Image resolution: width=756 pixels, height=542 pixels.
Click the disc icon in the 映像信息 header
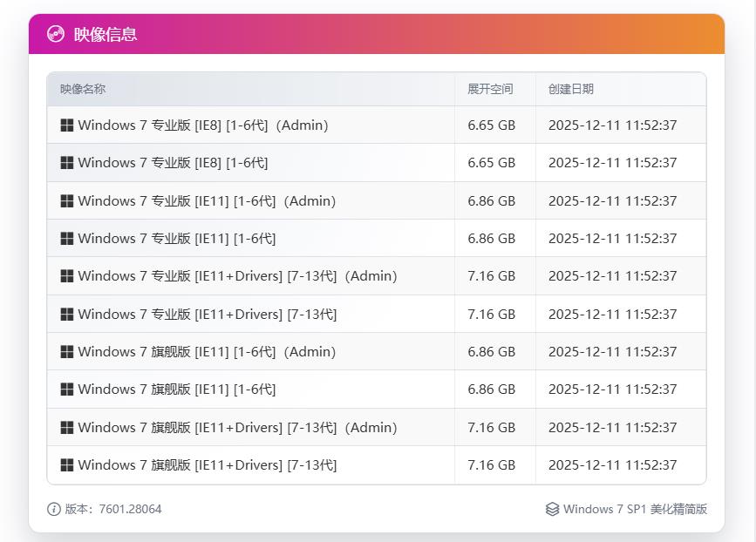click(x=54, y=34)
